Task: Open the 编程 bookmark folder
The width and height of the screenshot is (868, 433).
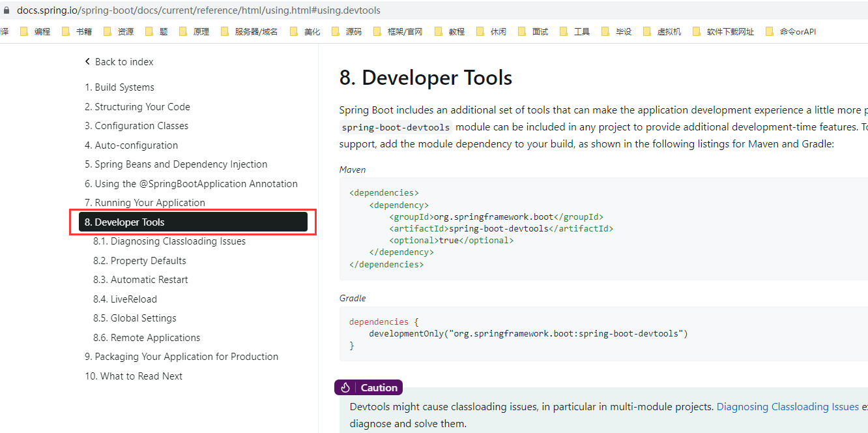Action: coord(35,31)
